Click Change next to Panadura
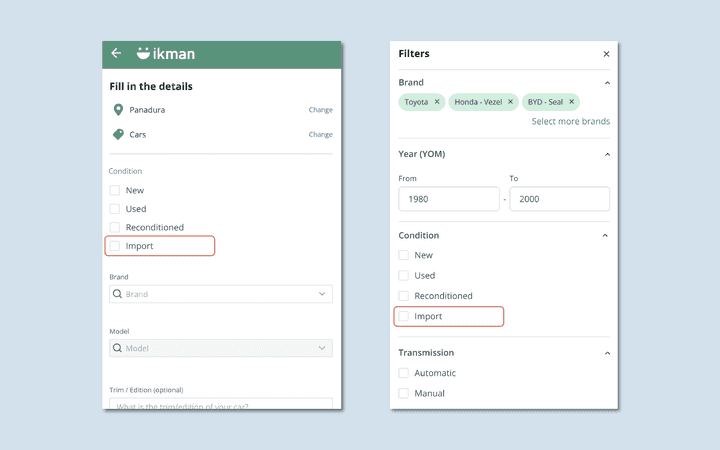Viewport: 720px width, 450px height. 321,110
